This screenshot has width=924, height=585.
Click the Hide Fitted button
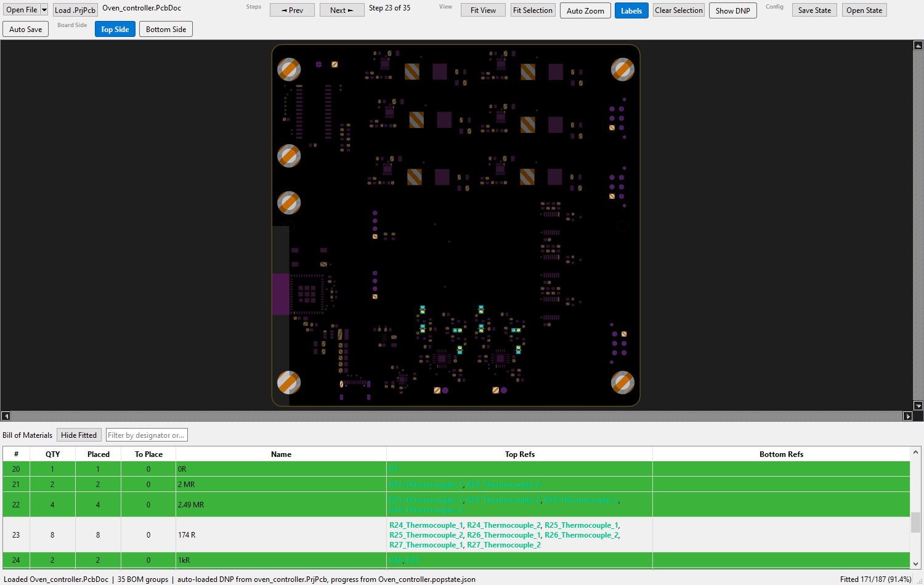pos(79,435)
